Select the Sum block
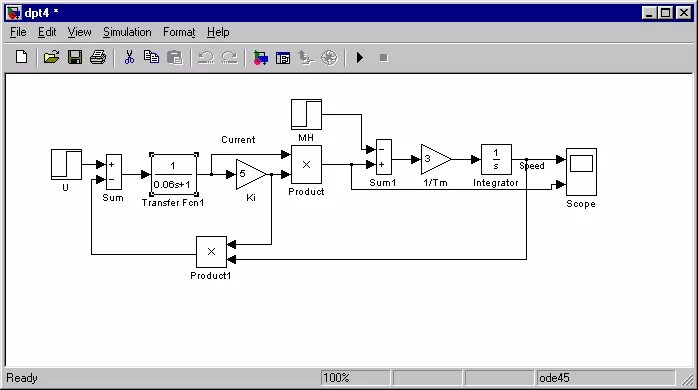The width and height of the screenshot is (698, 390). [x=114, y=172]
